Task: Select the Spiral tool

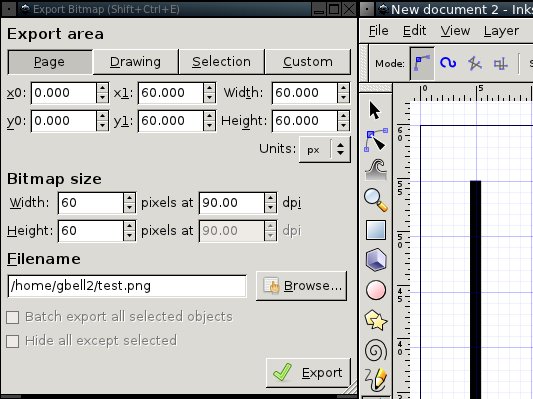Action: click(x=376, y=350)
